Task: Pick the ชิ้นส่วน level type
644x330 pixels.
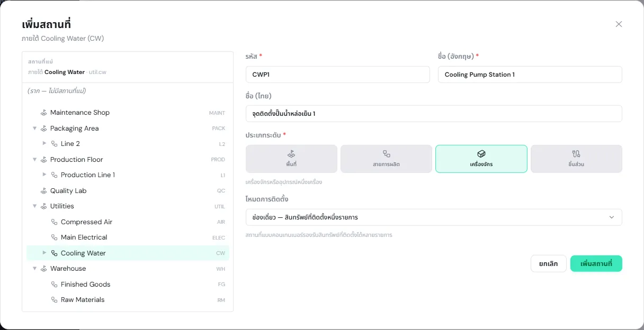Action: 576,159
